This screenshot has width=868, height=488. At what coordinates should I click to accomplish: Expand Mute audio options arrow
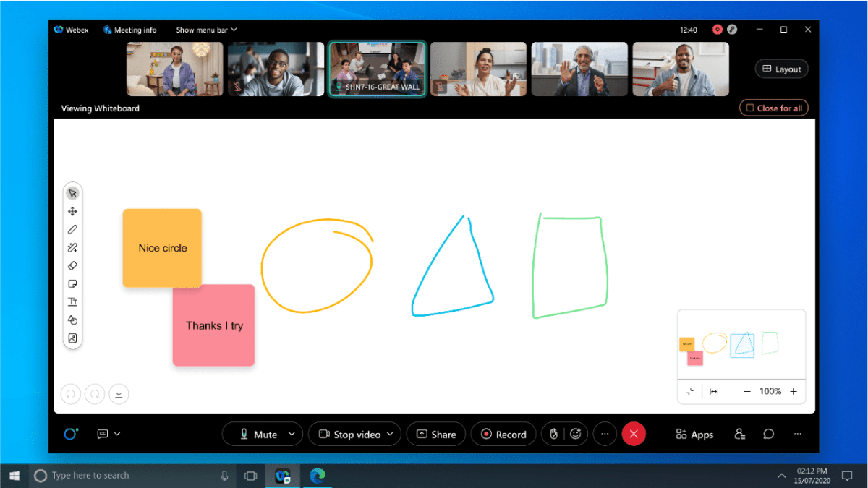(x=292, y=435)
